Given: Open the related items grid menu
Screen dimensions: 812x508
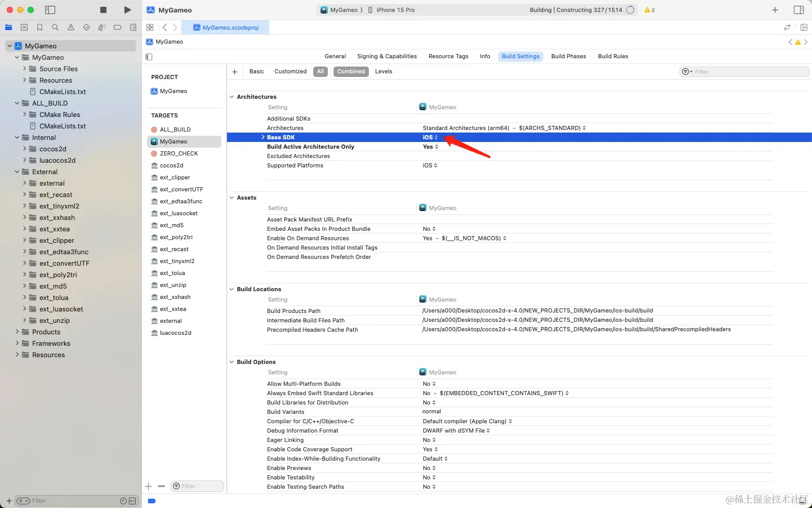Looking at the screenshot, I should (x=150, y=27).
